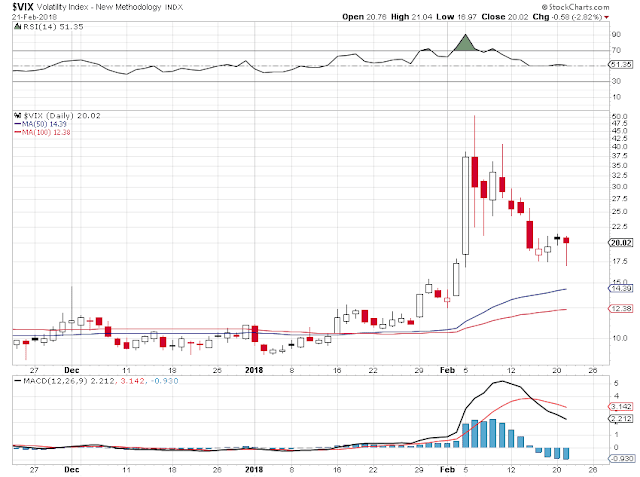
Task: Click the RSI(14) indicator icon
Action: 17,27
